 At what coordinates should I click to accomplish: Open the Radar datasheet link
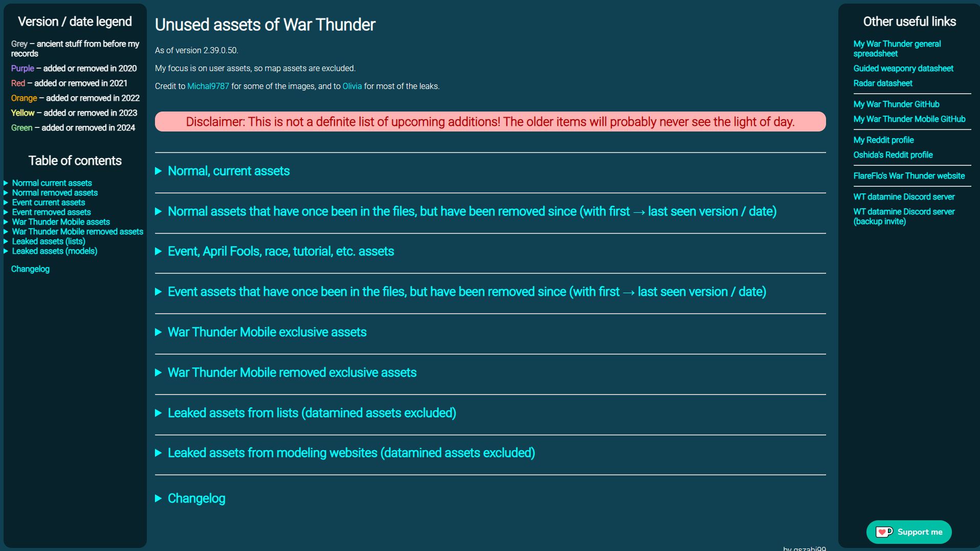point(883,83)
